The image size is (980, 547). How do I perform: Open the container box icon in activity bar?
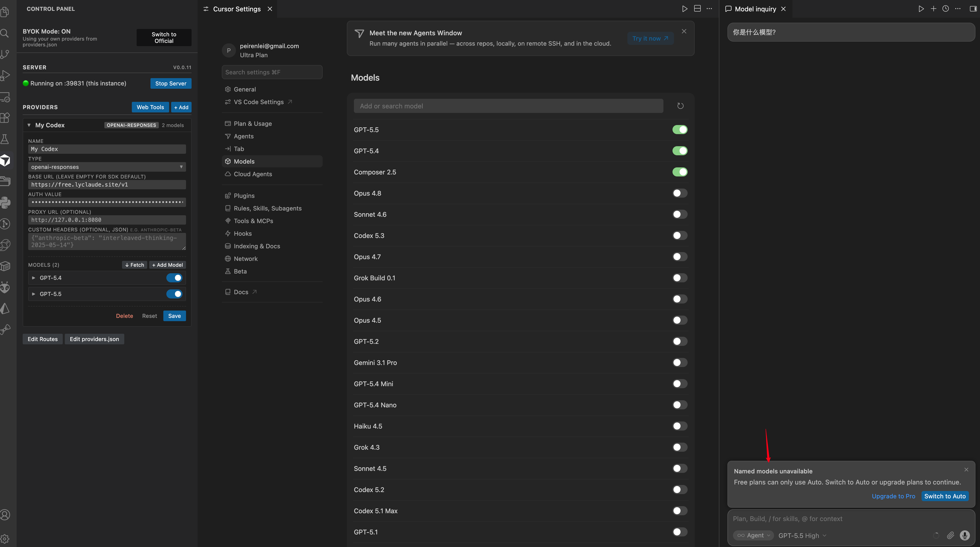(x=5, y=266)
